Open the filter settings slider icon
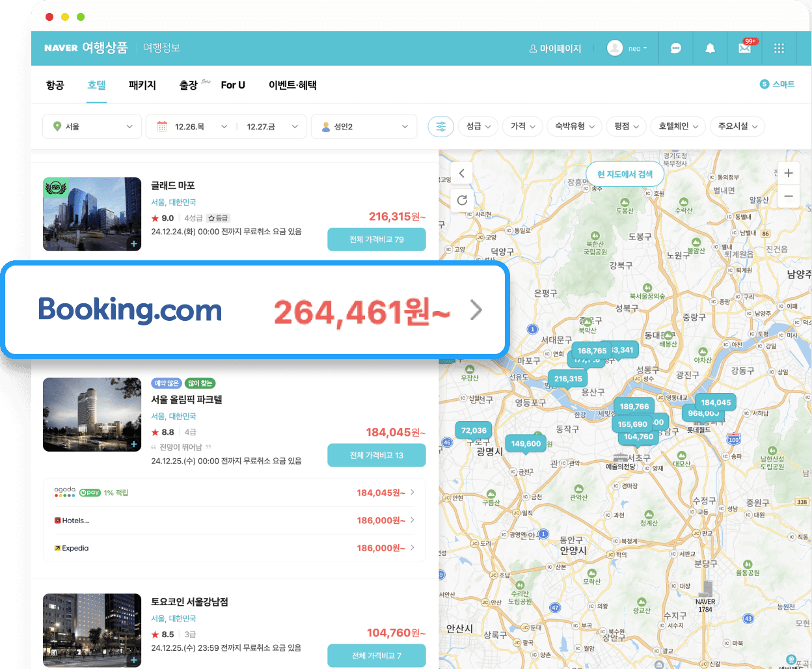This screenshot has height=669, width=812. click(x=440, y=126)
